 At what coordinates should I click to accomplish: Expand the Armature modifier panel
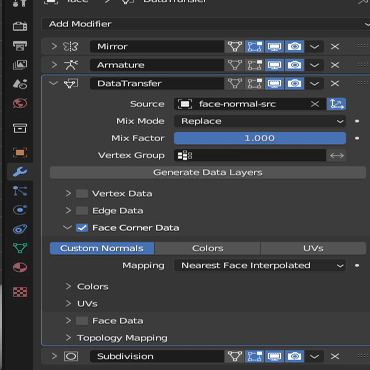click(x=54, y=65)
